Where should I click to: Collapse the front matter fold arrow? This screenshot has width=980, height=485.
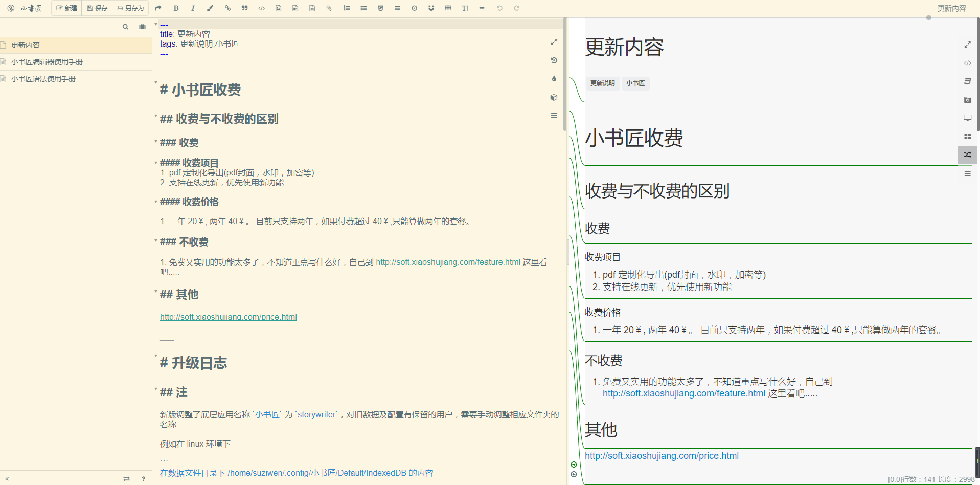[x=156, y=24]
